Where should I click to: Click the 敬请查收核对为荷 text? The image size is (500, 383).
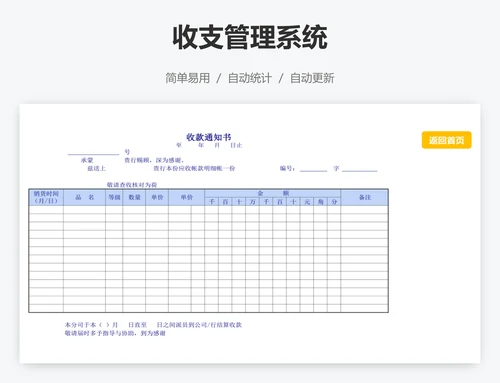point(132,185)
